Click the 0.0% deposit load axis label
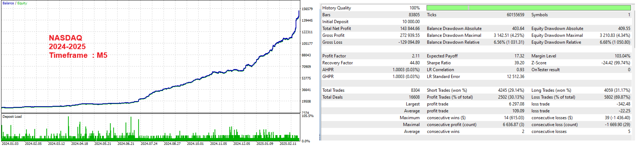Image resolution: width=644 pixels, height=151 pixels. tap(306, 141)
